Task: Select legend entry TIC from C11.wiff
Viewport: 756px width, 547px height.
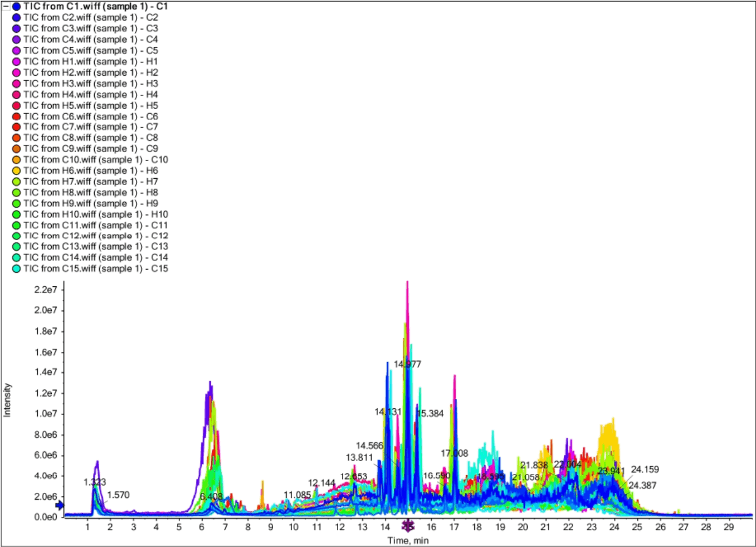Action: (x=96, y=226)
